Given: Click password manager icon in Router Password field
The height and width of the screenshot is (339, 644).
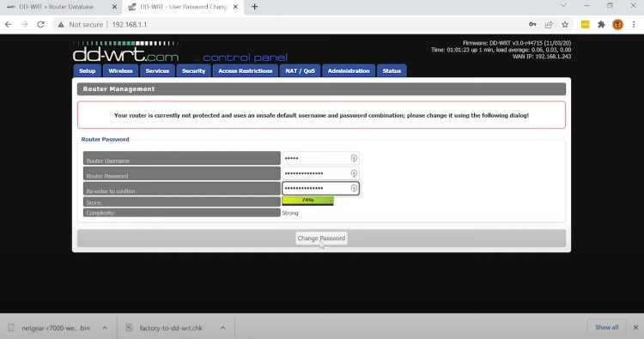Looking at the screenshot, I should (354, 173).
